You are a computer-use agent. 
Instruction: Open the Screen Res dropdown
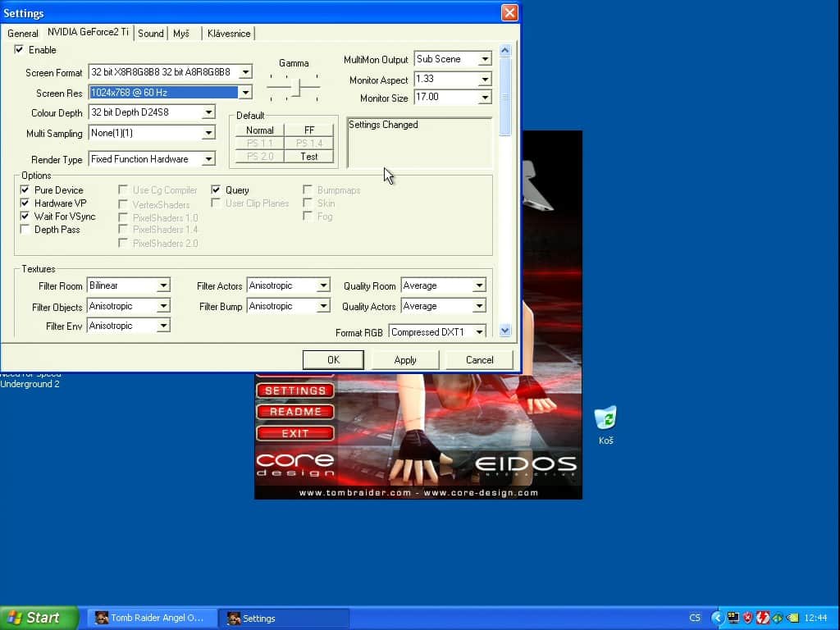pyautogui.click(x=245, y=93)
